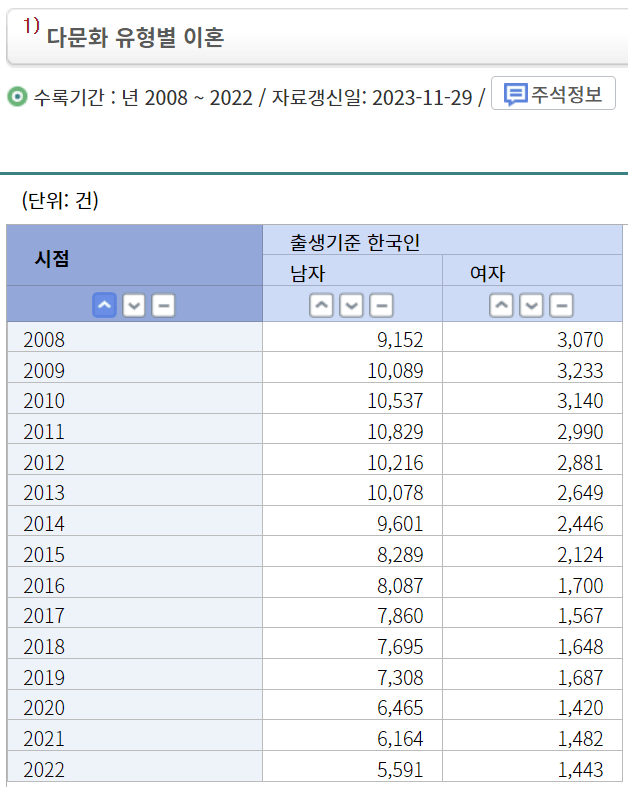Click the 2022 row label
Screen dimensions: 628x787
coord(44,770)
